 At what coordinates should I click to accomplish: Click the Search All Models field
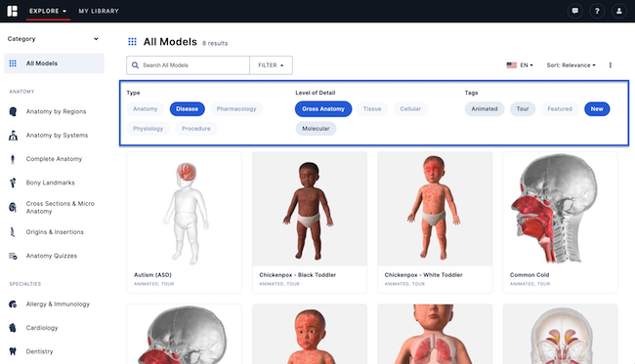click(x=188, y=65)
